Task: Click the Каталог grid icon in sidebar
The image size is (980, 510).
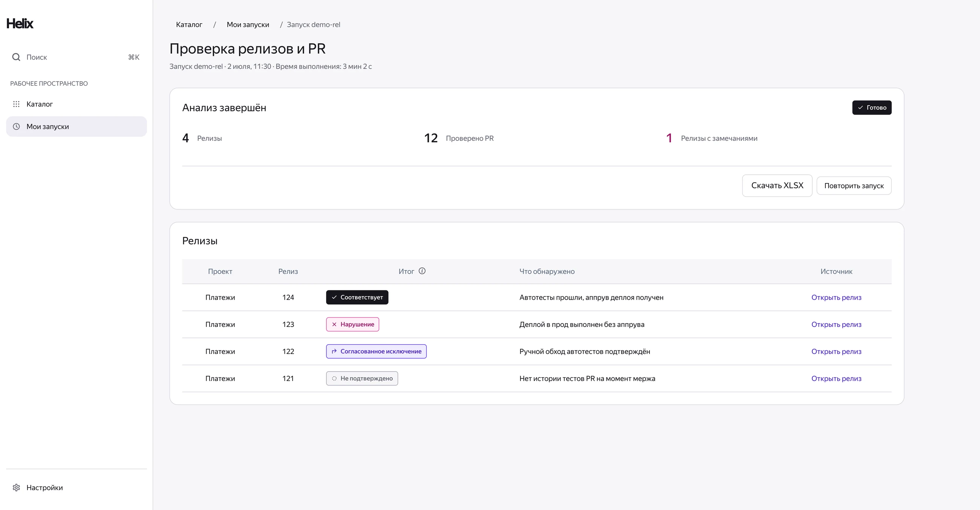Action: pos(16,104)
